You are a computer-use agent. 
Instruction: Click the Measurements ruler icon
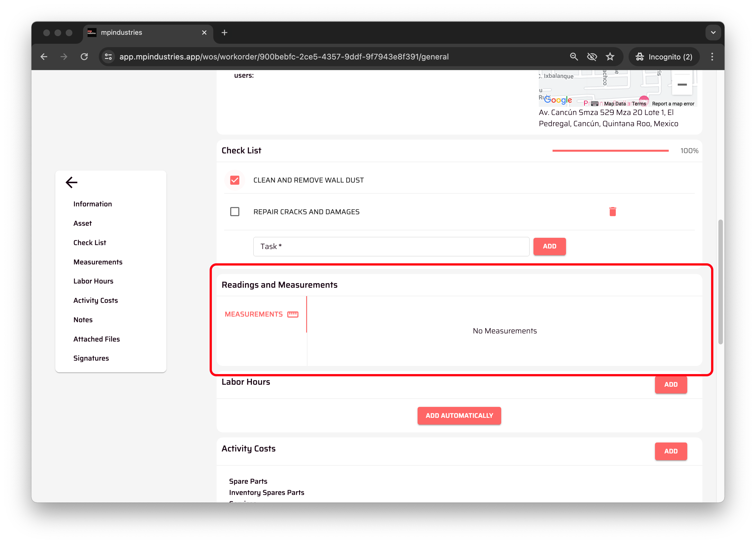tap(293, 314)
